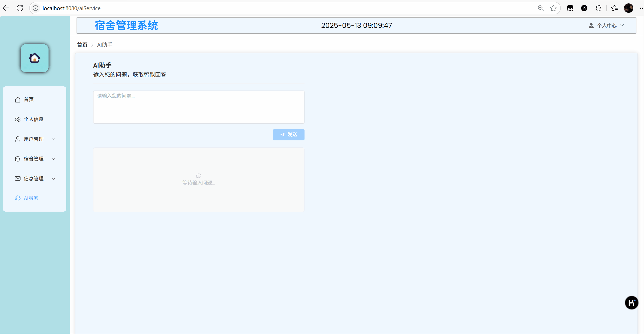Click the browser refresh icon

pyautogui.click(x=20, y=8)
